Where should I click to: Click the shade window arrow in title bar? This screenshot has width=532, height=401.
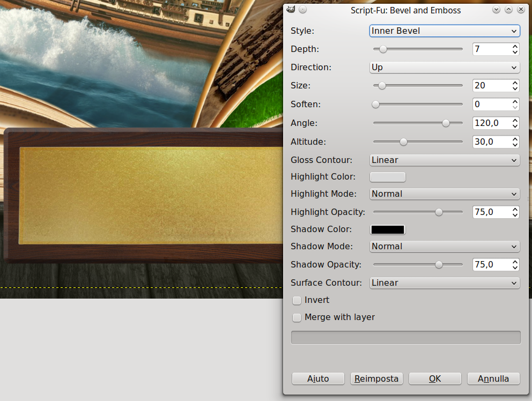click(496, 10)
